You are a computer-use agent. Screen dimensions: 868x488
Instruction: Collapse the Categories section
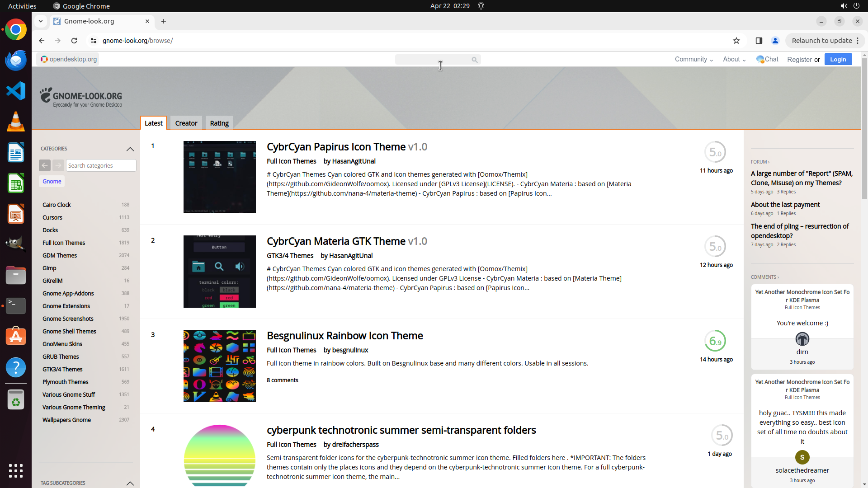(130, 149)
